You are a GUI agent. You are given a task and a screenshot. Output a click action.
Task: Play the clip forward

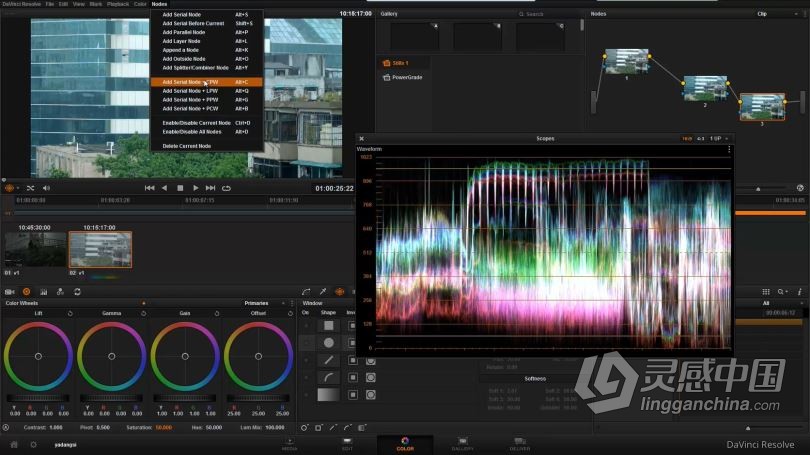[195, 188]
